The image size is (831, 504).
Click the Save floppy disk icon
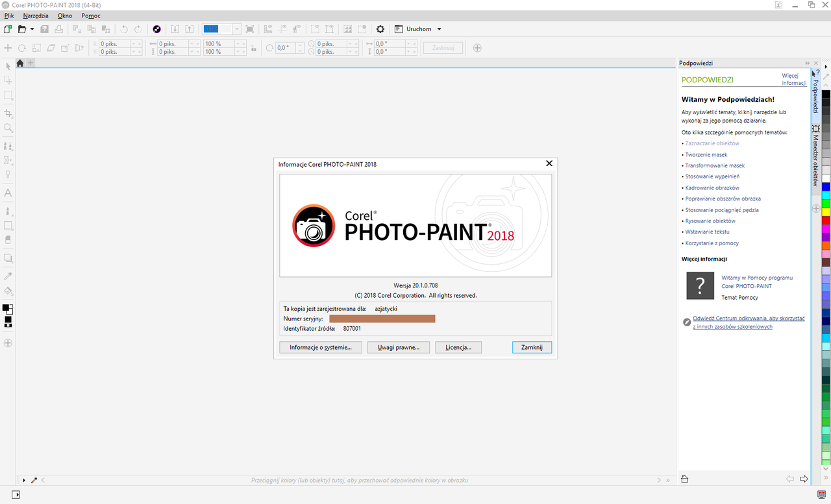point(45,29)
